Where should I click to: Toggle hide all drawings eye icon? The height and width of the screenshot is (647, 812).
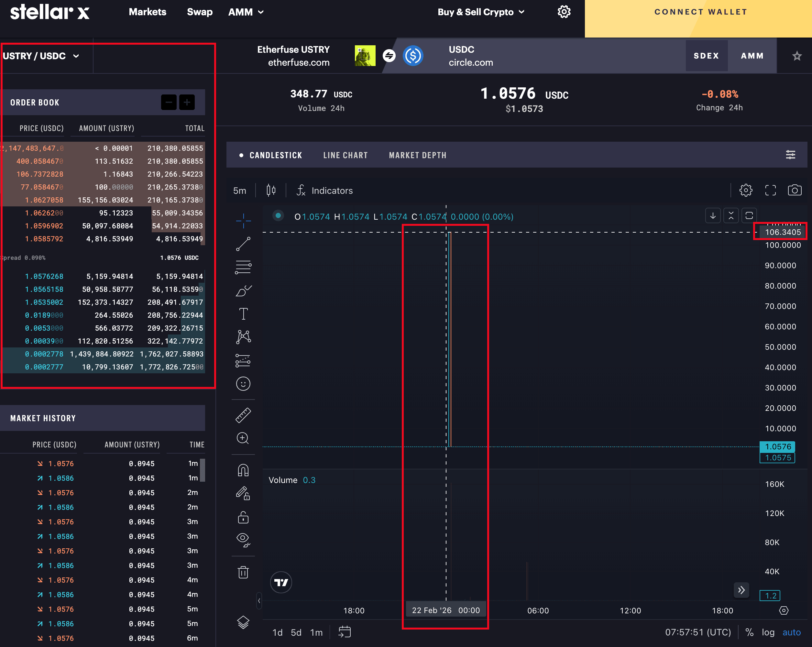(243, 540)
